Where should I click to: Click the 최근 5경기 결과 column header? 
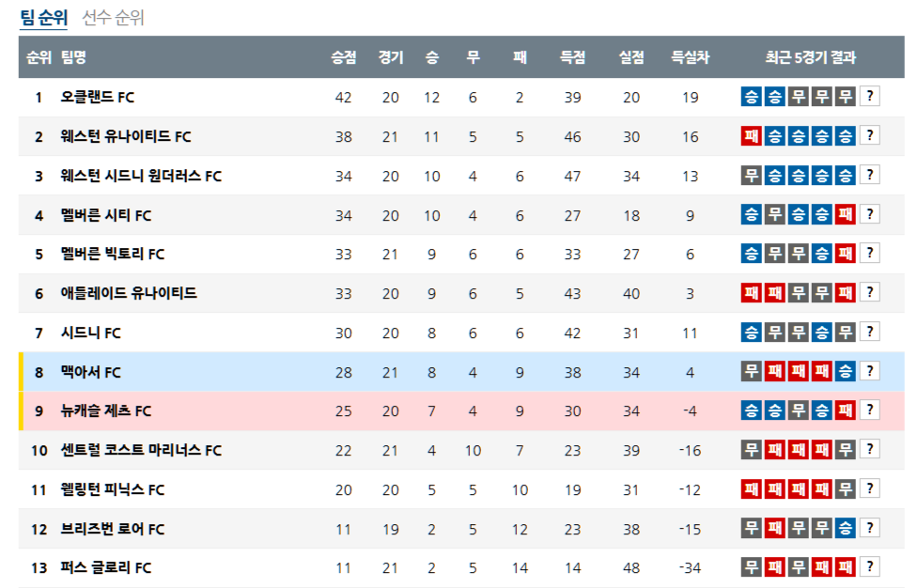point(811,57)
